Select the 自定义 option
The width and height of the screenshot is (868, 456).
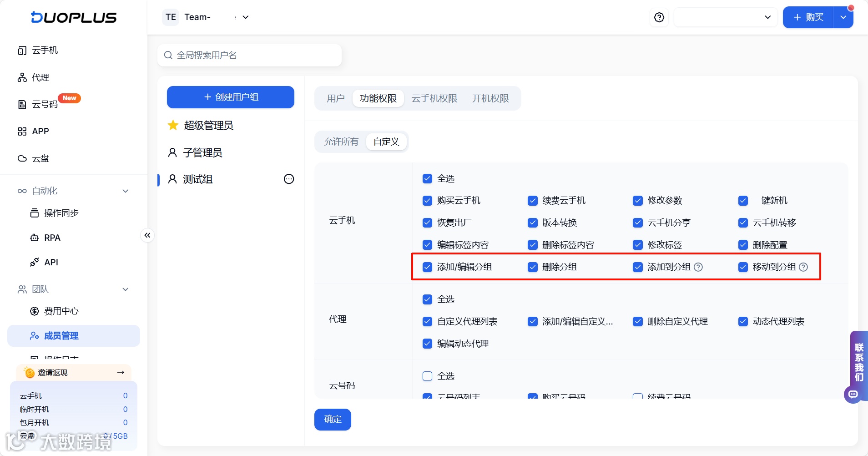pyautogui.click(x=386, y=142)
